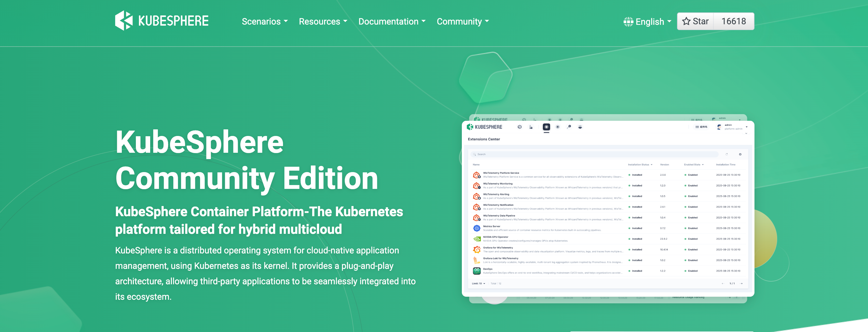868x332 pixels.
Task: Open the Metrics Server extension name
Action: point(491,226)
